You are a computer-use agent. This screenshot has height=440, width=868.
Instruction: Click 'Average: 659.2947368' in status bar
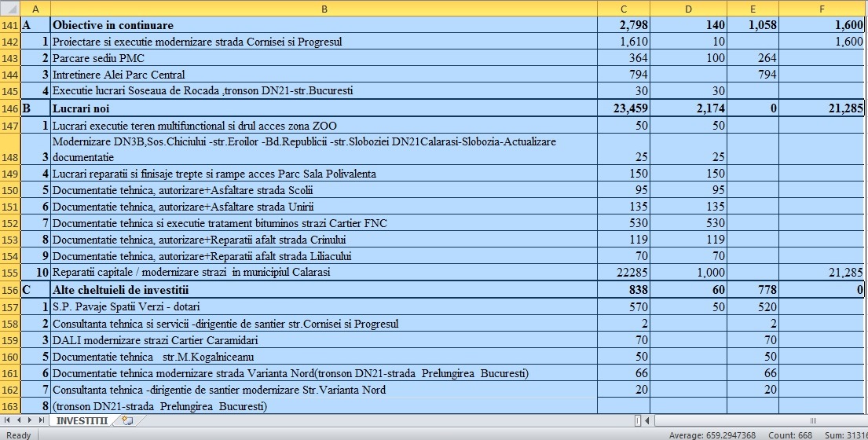712,435
